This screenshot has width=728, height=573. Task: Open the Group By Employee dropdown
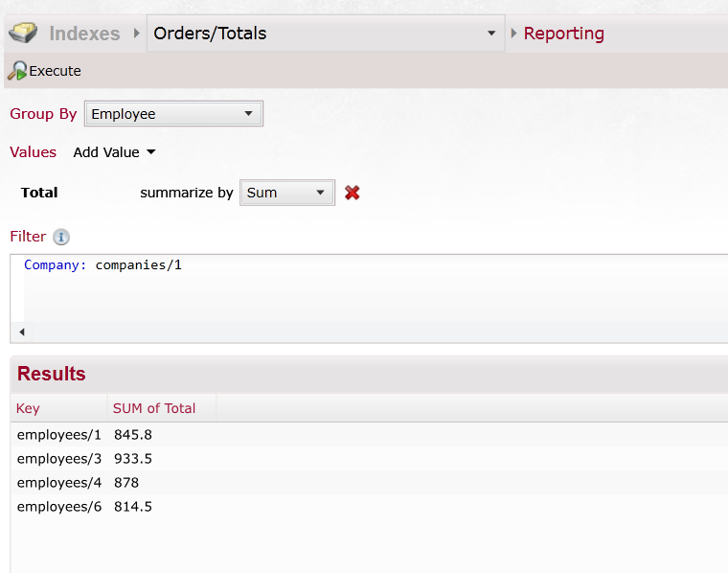pyautogui.click(x=173, y=114)
